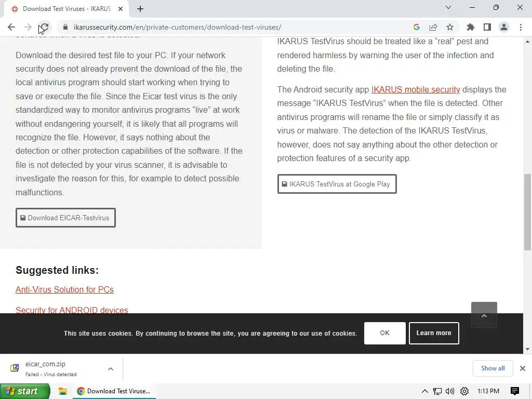Click the 1:13 PM clock

click(488, 391)
